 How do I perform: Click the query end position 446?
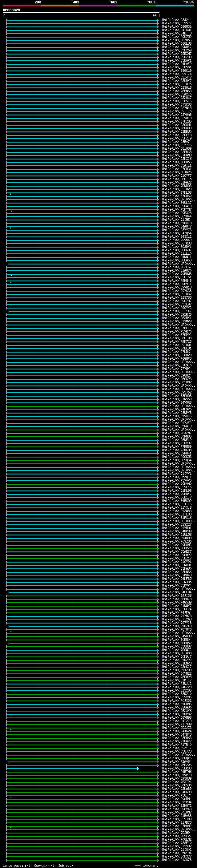(x=155, y=15)
